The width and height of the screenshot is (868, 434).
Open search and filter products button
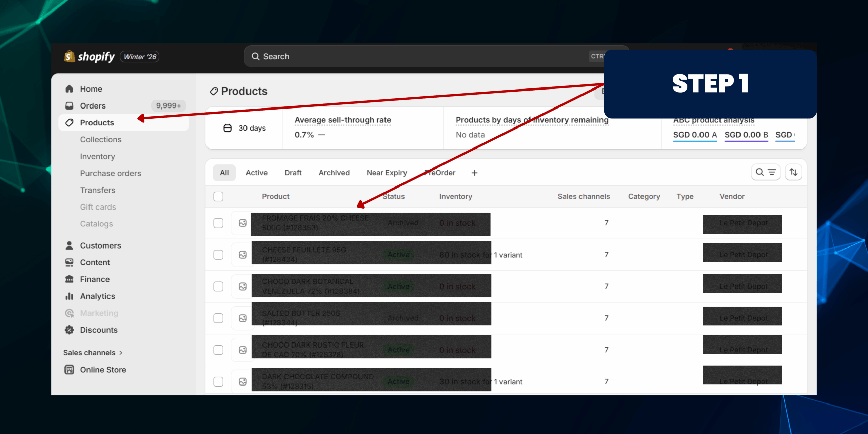[766, 172]
